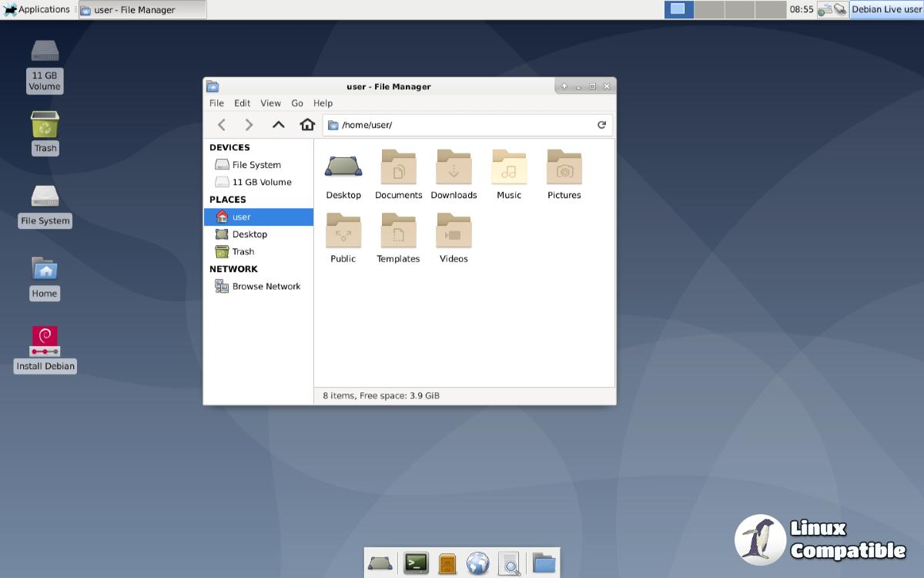Select File System in sidebar
This screenshot has height=578, width=924.
(x=256, y=165)
